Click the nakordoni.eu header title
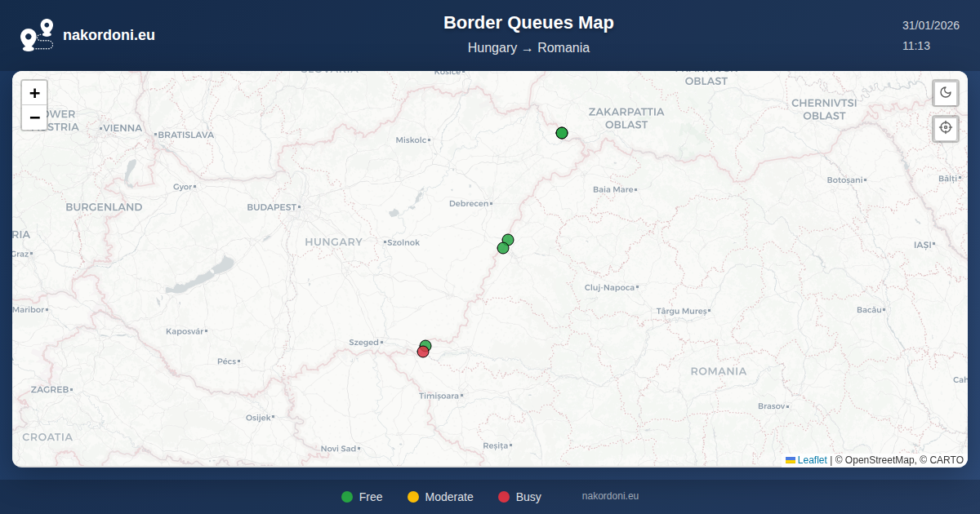Screen dimensions: 980x514 (x=109, y=35)
